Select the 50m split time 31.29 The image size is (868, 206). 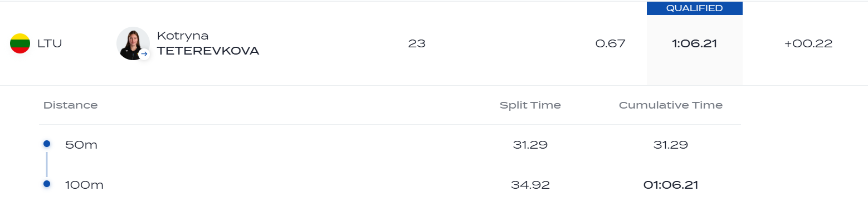[530, 145]
